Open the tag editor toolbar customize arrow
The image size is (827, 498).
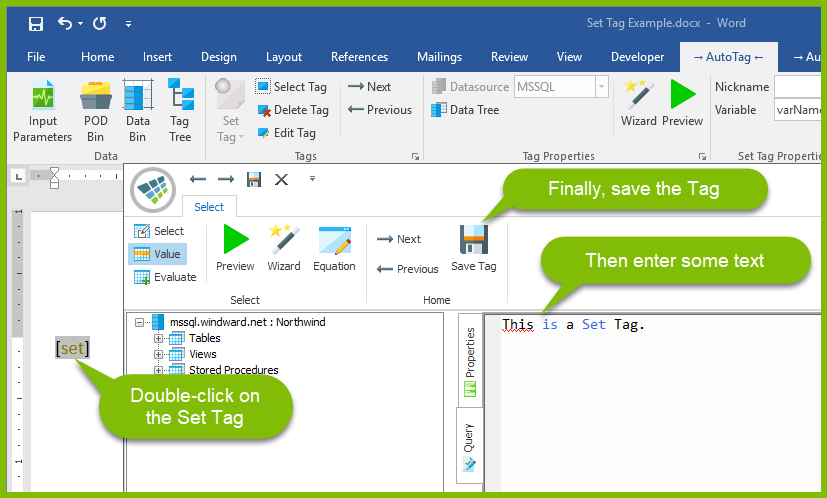[312, 178]
